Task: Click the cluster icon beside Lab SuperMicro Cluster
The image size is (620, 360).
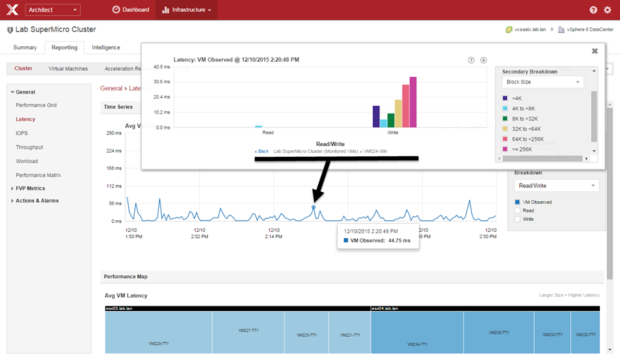Action: pyautogui.click(x=10, y=30)
